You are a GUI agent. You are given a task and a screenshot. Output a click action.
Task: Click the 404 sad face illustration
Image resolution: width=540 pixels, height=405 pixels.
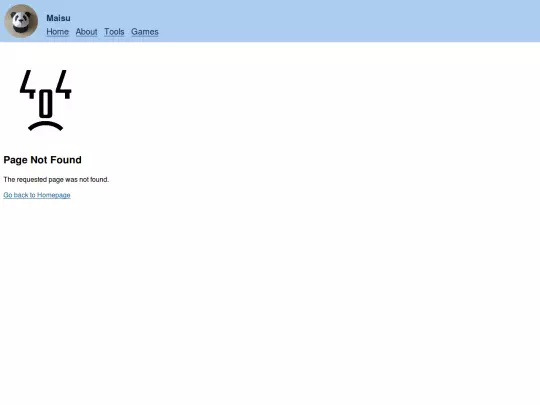click(45, 100)
